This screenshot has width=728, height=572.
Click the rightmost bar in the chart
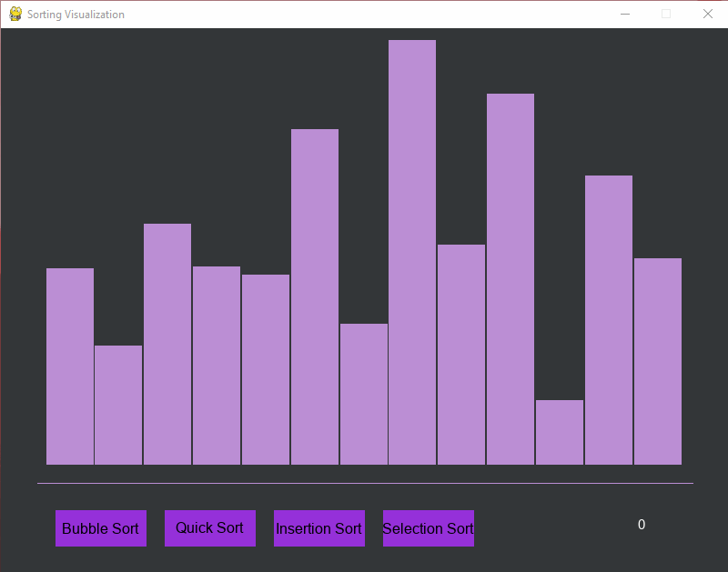click(x=658, y=362)
